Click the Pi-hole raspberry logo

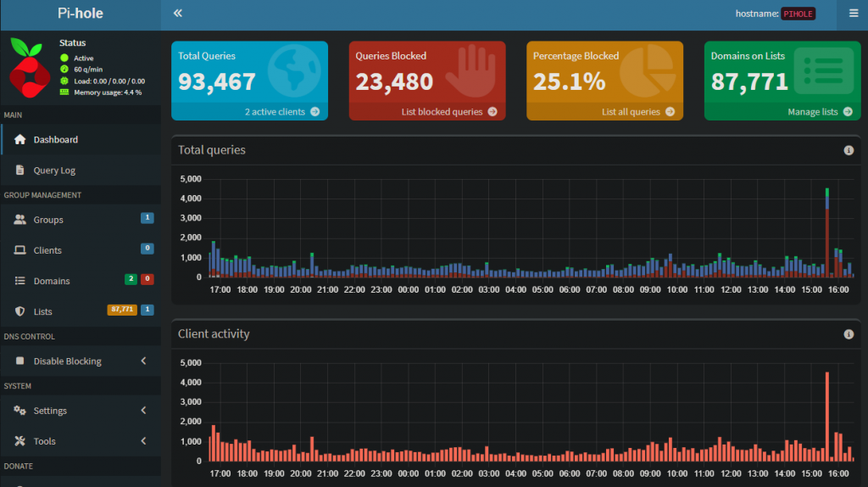click(x=31, y=67)
